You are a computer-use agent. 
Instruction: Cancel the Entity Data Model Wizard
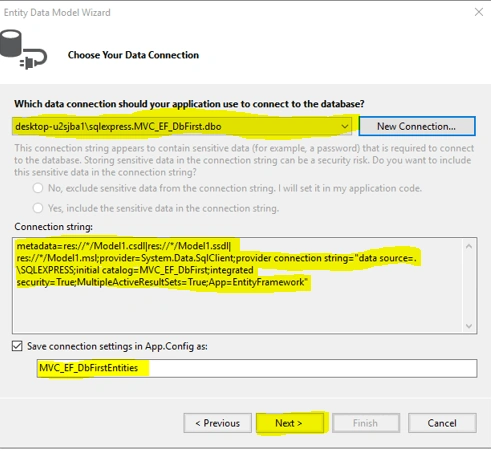pos(442,423)
